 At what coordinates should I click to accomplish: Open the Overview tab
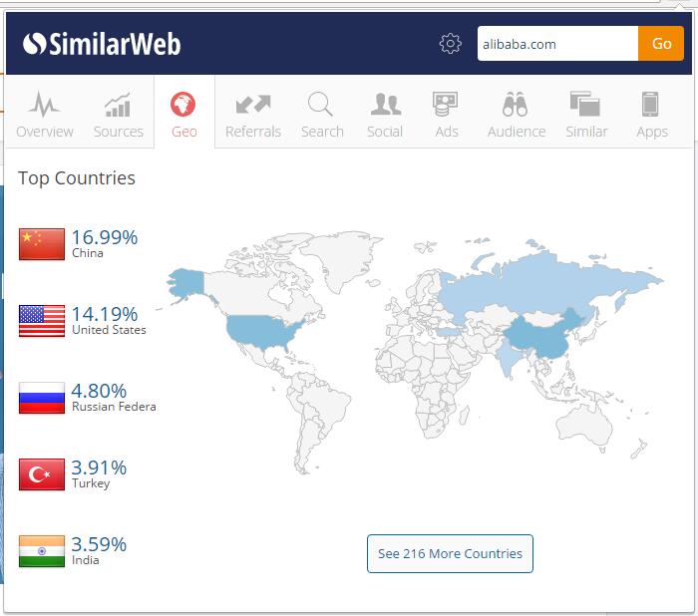pyautogui.click(x=45, y=114)
